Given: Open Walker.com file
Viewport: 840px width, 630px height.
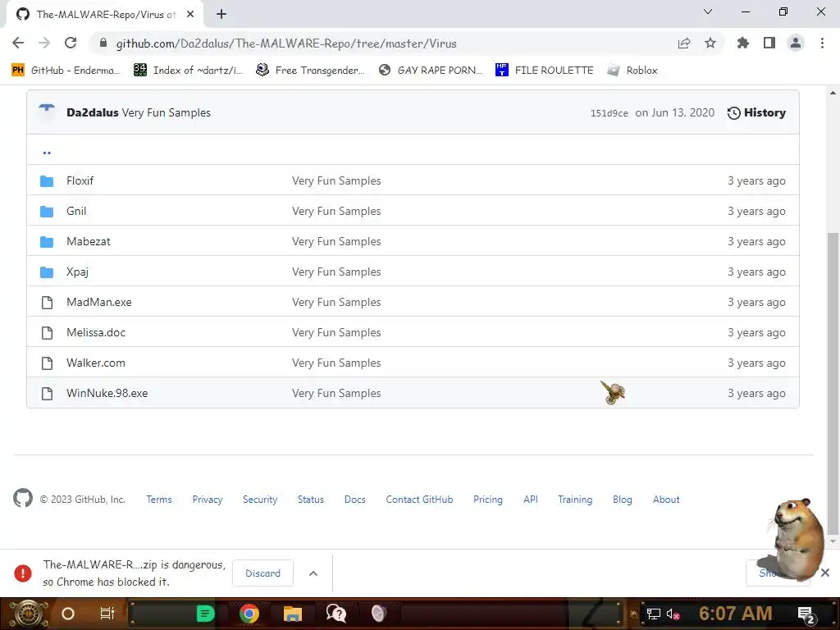Looking at the screenshot, I should pos(96,363).
